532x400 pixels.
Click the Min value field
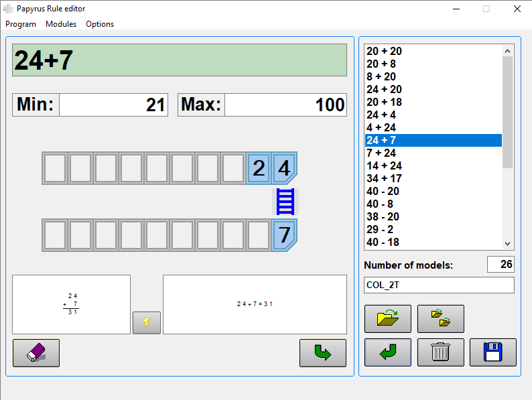coord(113,105)
